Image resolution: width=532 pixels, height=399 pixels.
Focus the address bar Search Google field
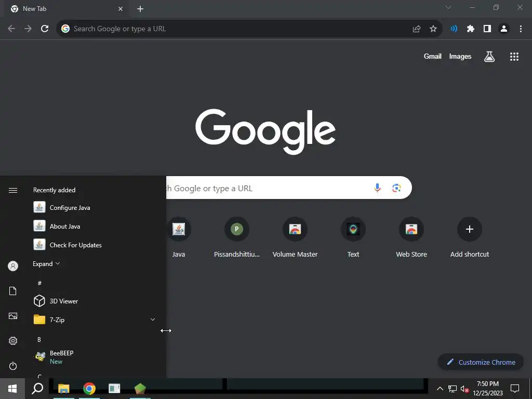tap(234, 29)
